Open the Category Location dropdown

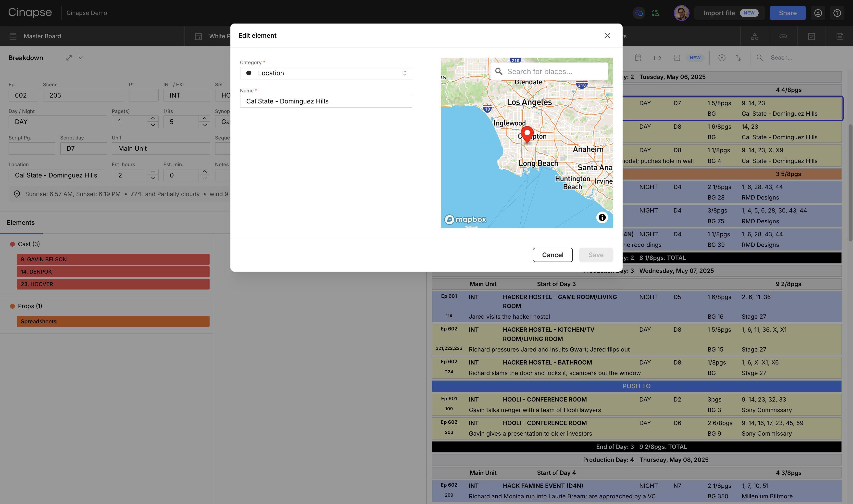coord(326,73)
